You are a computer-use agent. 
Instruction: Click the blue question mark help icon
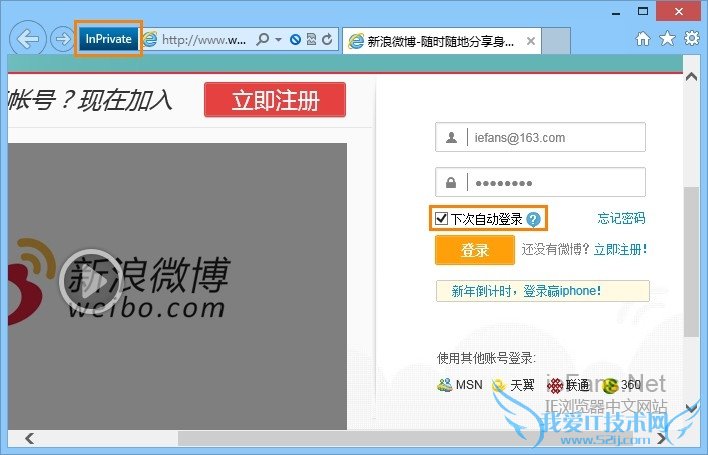pos(533,219)
